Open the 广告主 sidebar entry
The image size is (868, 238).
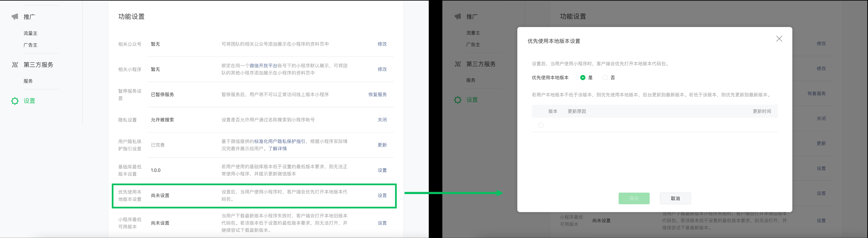[30, 45]
